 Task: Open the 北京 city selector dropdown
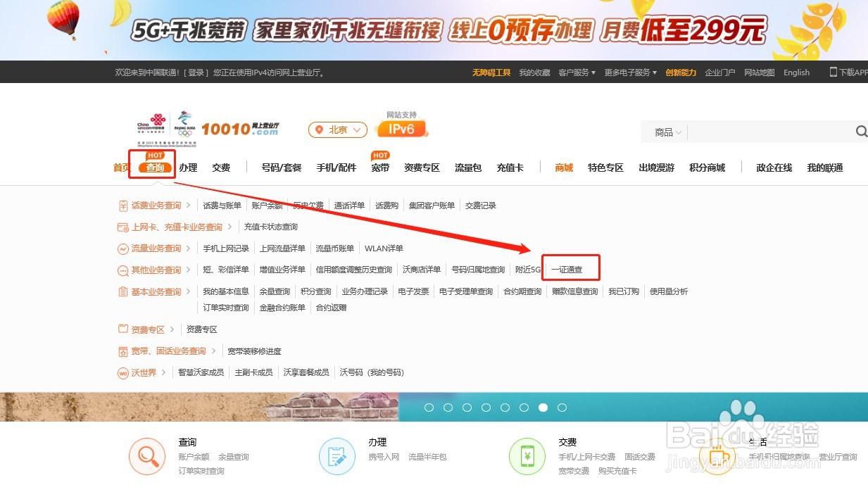click(338, 130)
